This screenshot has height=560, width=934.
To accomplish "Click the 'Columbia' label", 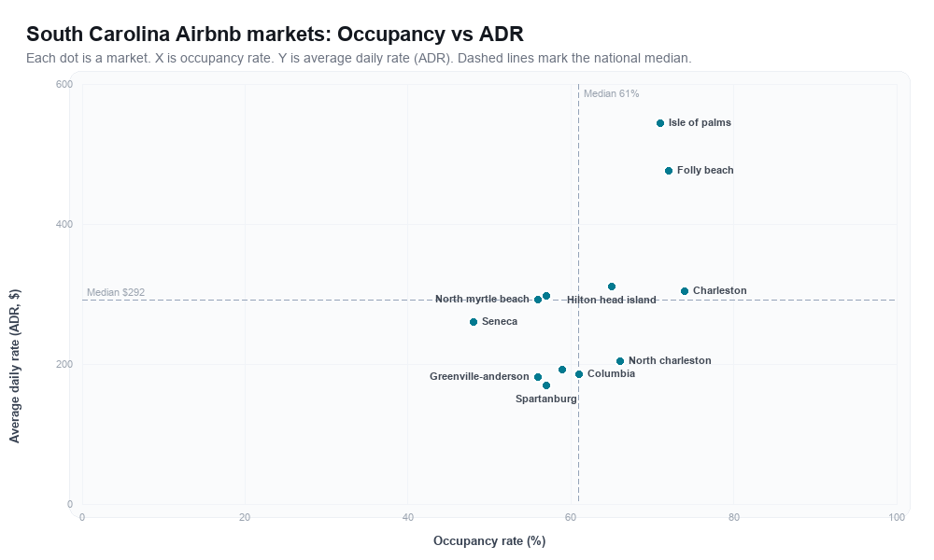I will (611, 373).
